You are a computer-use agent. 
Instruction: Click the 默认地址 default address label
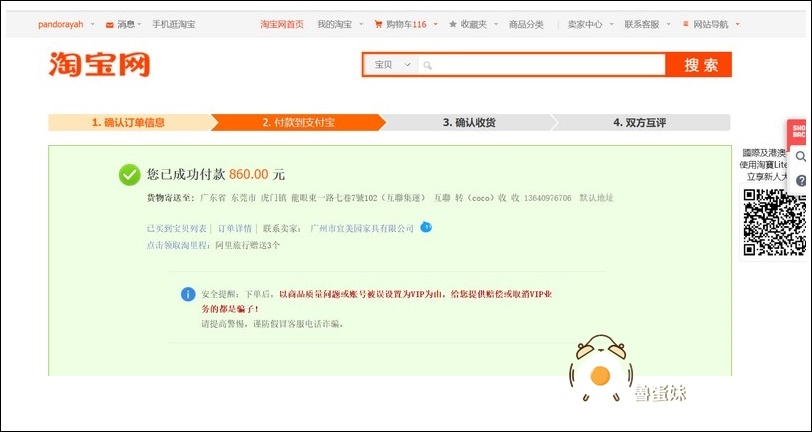tap(597, 198)
